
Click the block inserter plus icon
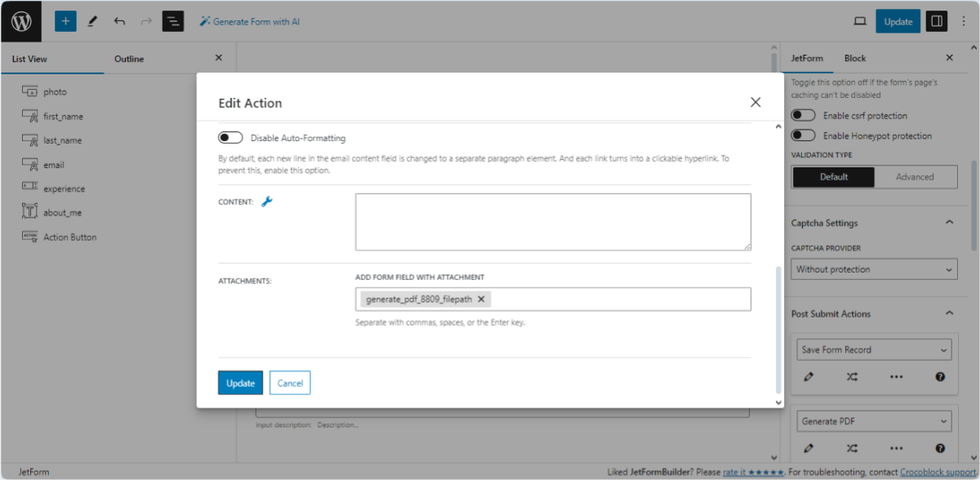pyautogui.click(x=65, y=21)
